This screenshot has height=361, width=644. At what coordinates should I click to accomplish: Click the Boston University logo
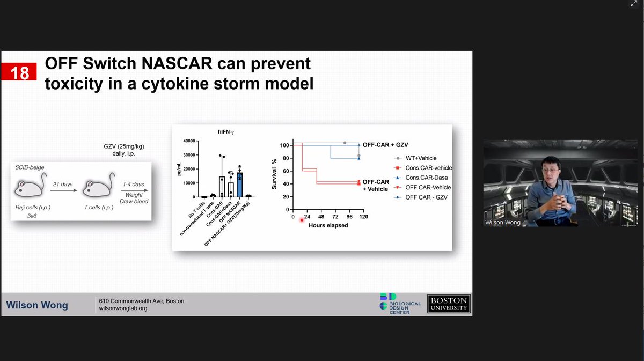pos(449,304)
